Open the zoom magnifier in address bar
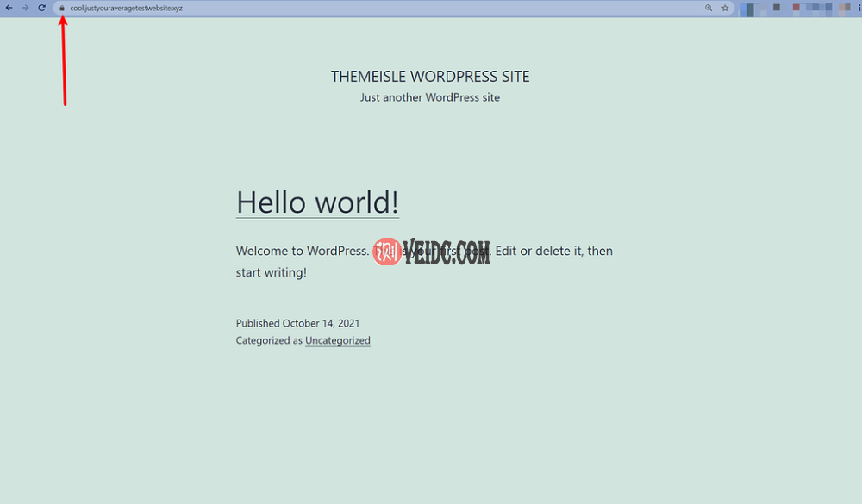The image size is (862, 504). (709, 8)
